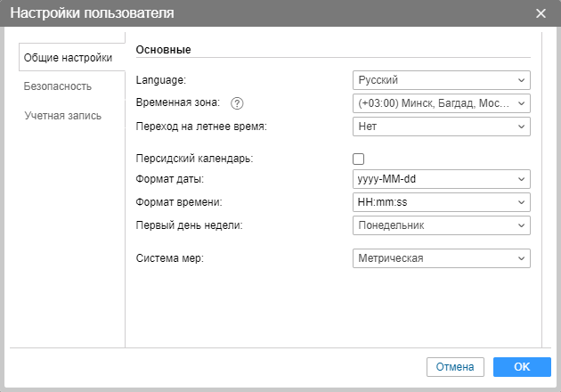The image size is (561, 392).
Task: Confirm settings with the OK button
Action: click(521, 367)
